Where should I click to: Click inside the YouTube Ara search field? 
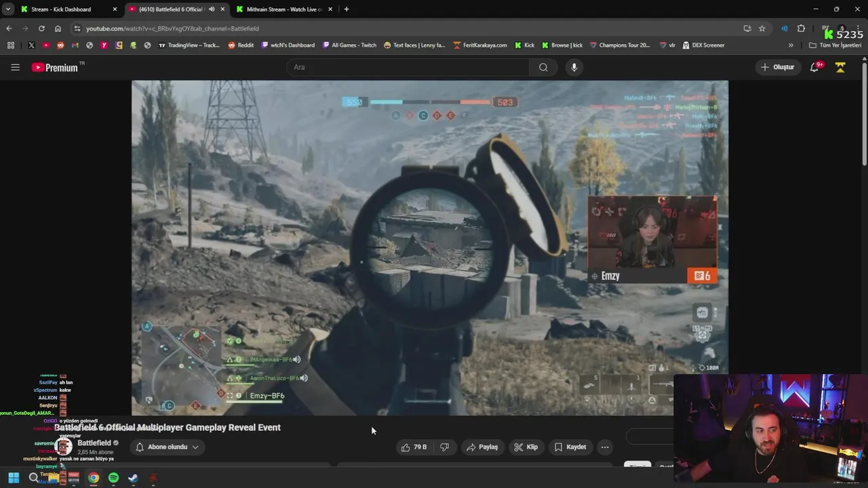click(408, 67)
